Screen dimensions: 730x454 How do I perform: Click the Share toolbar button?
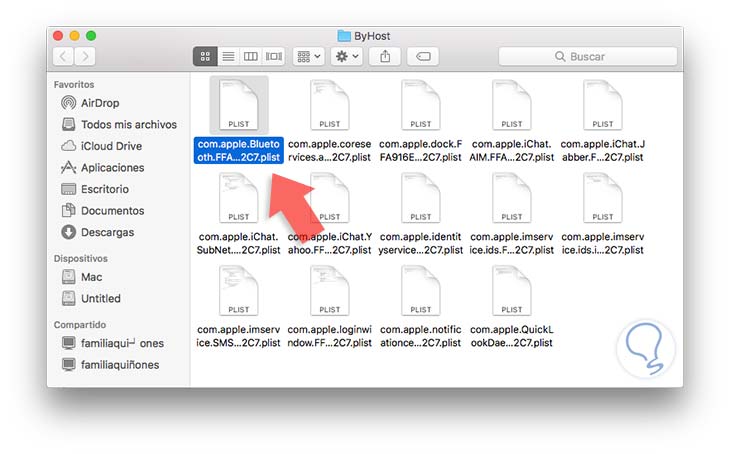coord(385,56)
